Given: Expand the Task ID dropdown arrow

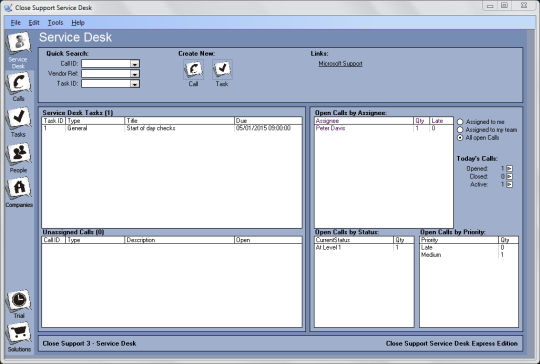Looking at the screenshot, I should click(135, 84).
